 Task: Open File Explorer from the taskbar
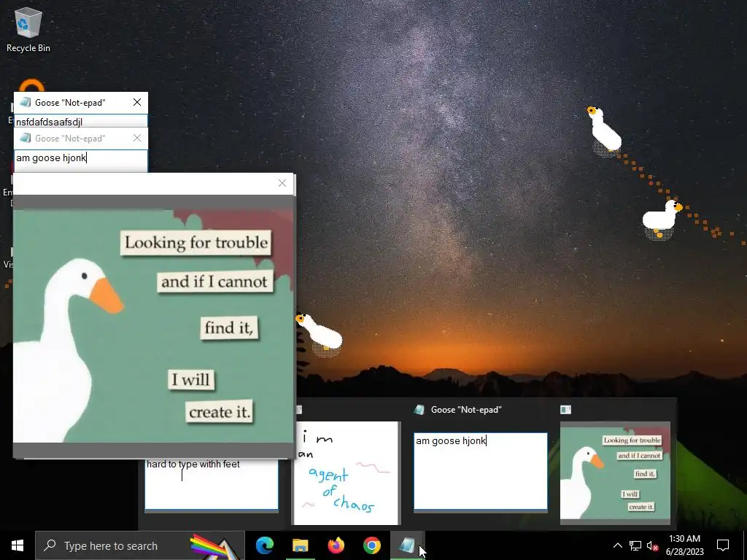(300, 545)
